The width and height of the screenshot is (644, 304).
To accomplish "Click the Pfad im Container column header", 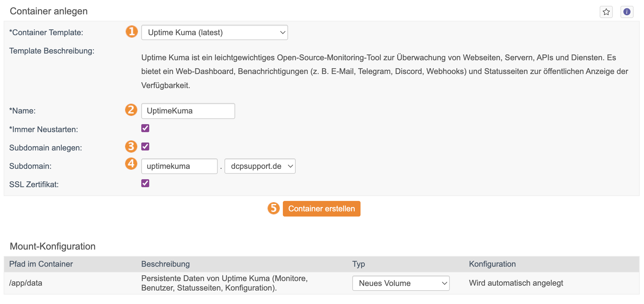I will pyautogui.click(x=41, y=264).
